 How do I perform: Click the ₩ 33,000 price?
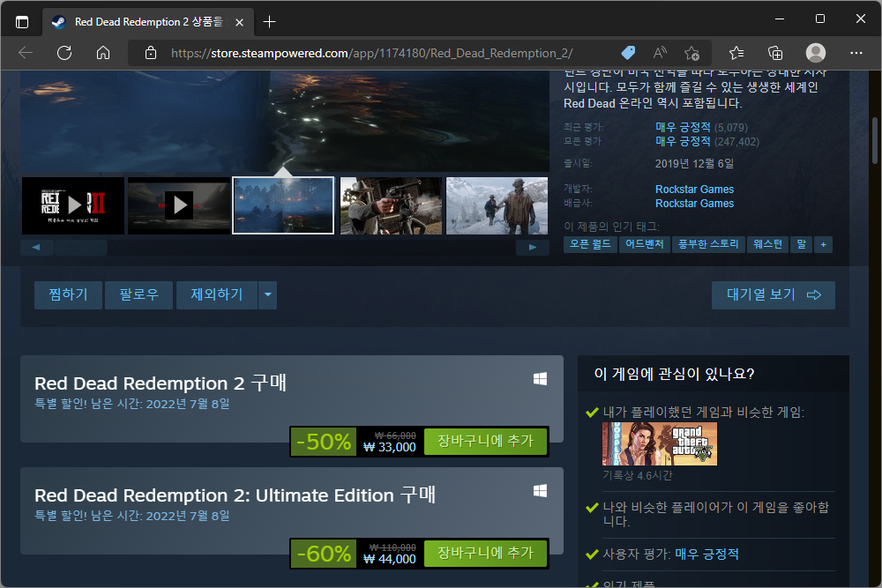tap(390, 448)
